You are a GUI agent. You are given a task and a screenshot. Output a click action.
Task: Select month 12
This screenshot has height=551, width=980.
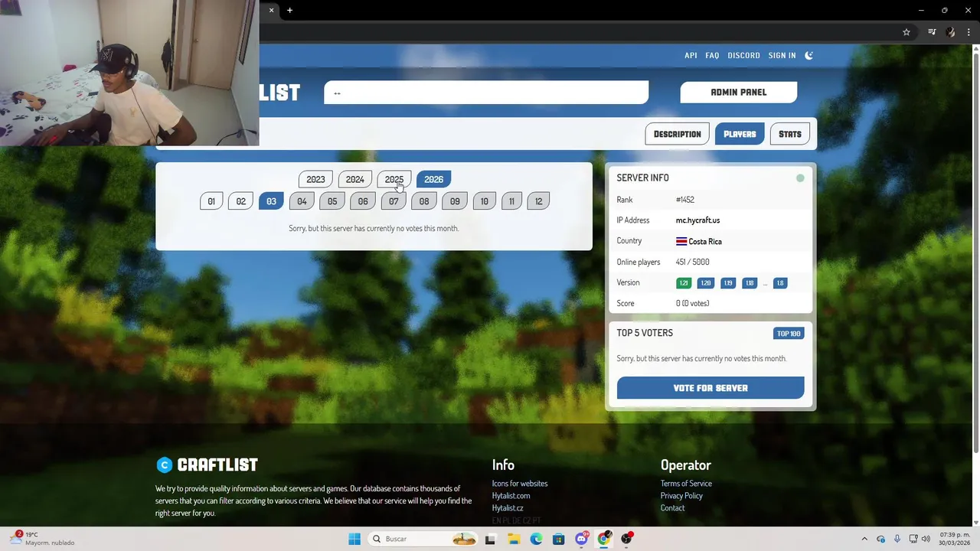click(538, 201)
